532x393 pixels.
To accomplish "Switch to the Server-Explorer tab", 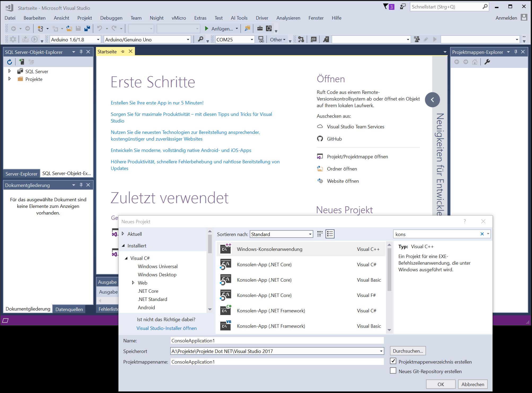I will click(x=21, y=174).
